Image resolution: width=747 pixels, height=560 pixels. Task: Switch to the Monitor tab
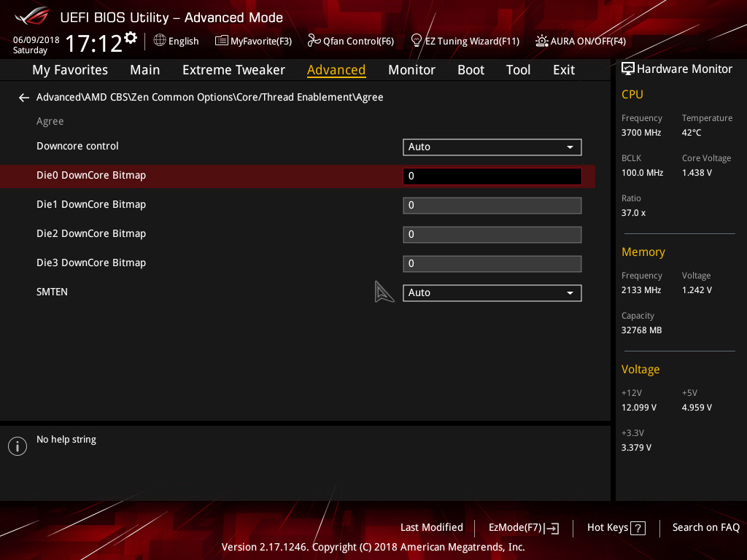pyautogui.click(x=411, y=70)
